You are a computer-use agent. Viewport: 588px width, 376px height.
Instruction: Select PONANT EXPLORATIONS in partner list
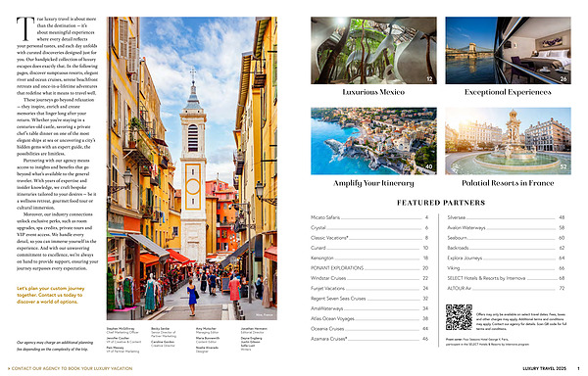369,268
